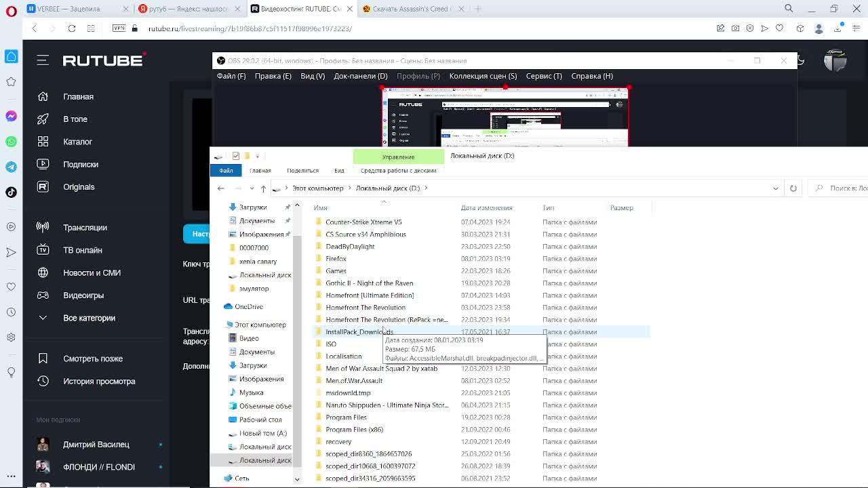Open OBS Вид (V) menu
Screen dimensions: 868x488
(313, 76)
